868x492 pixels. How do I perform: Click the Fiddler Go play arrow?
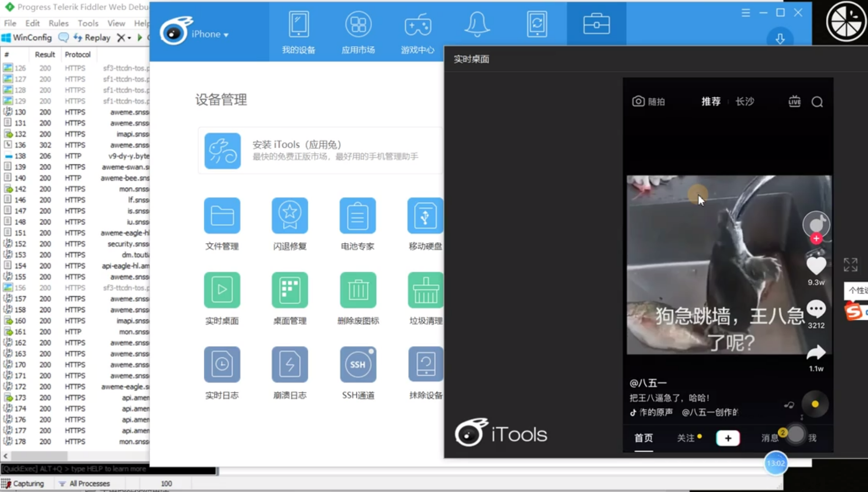pyautogui.click(x=140, y=38)
